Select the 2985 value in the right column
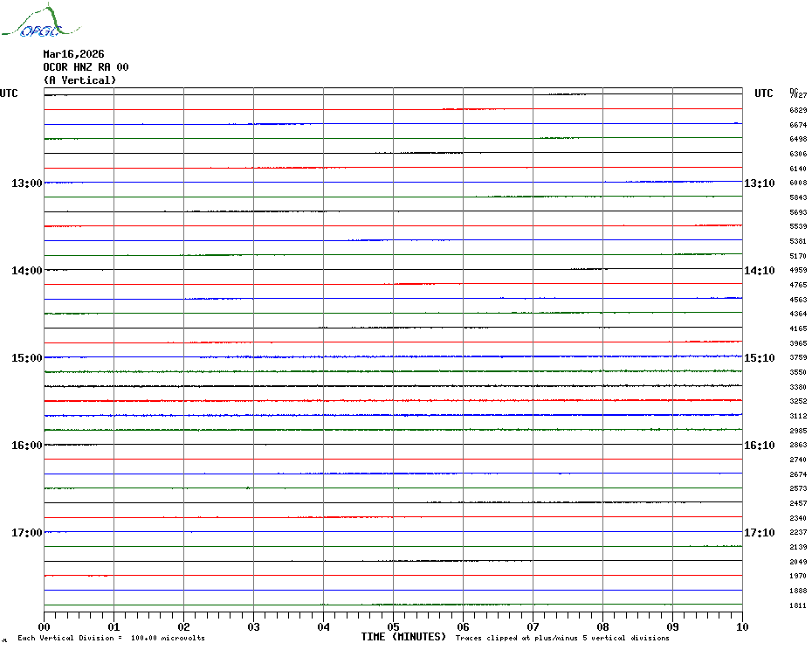Screen dimensions: 812x650 point(798,431)
